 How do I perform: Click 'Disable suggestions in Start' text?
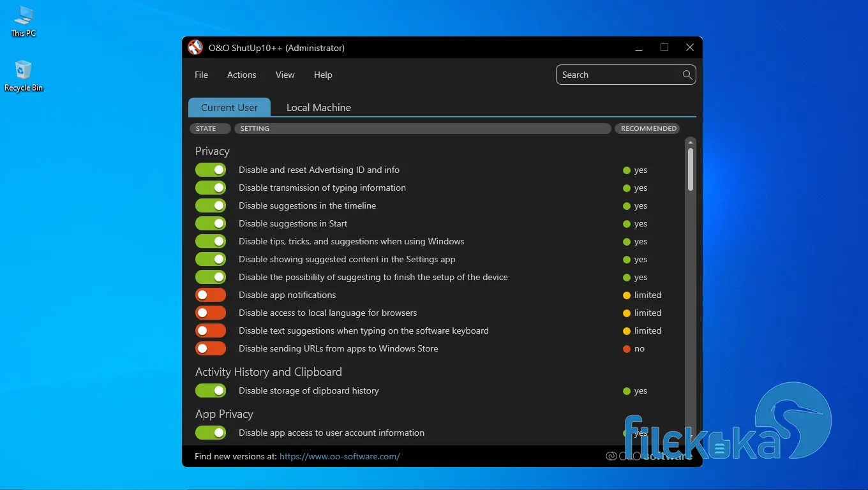point(293,223)
